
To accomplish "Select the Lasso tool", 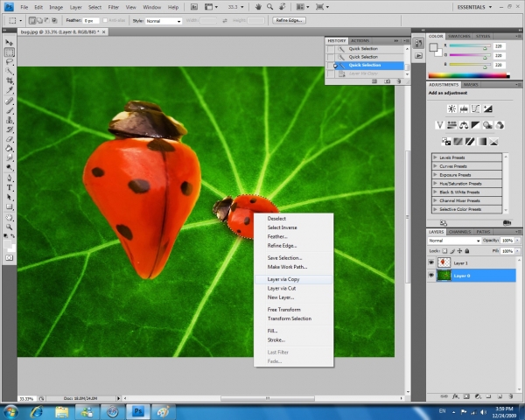I will pyautogui.click(x=9, y=61).
